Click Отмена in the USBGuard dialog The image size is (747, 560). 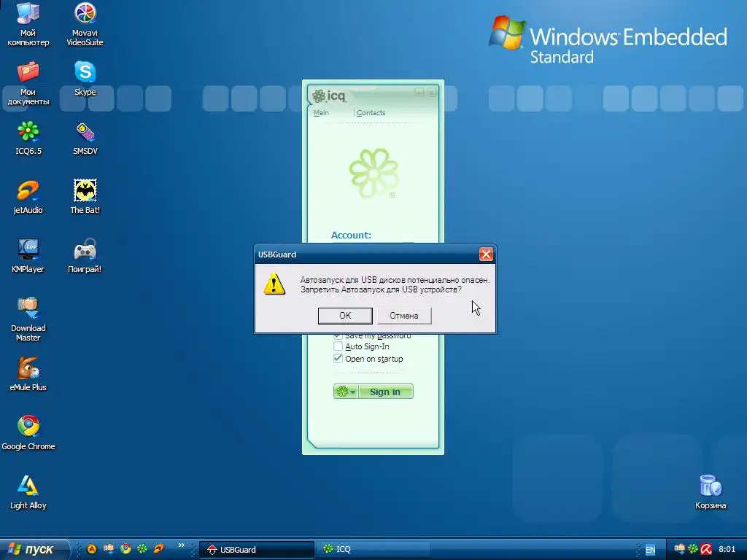coord(404,316)
